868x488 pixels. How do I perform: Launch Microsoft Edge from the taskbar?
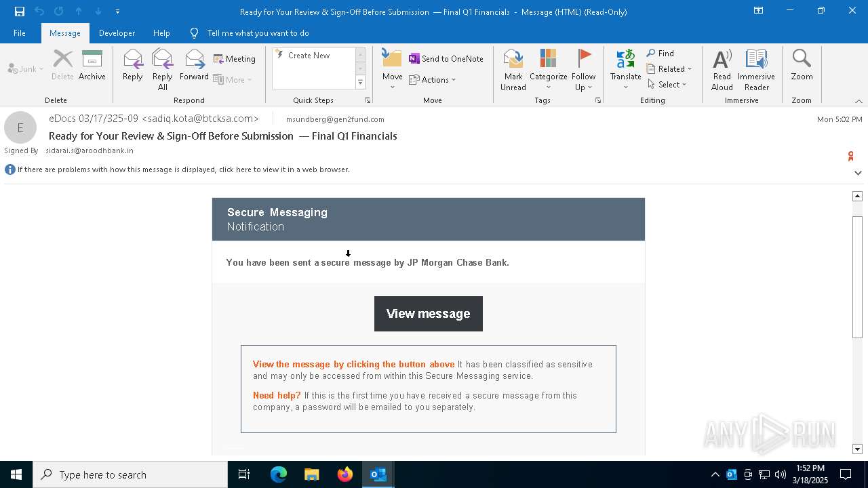[278, 474]
